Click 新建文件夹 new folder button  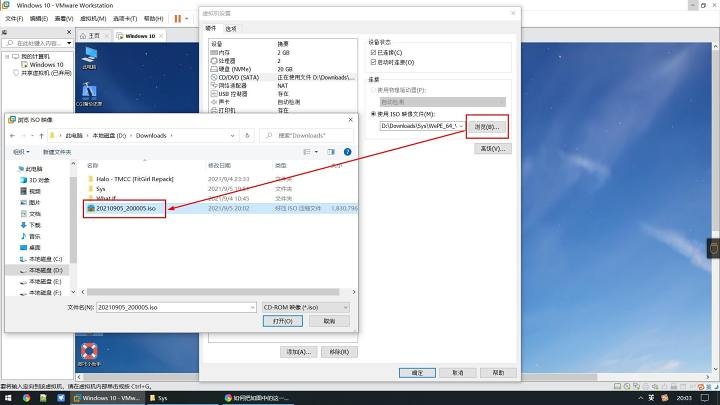coord(57,152)
